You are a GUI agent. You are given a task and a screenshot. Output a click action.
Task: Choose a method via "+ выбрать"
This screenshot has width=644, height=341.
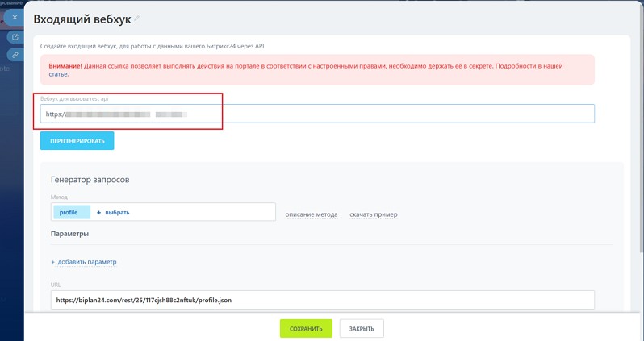coord(113,213)
